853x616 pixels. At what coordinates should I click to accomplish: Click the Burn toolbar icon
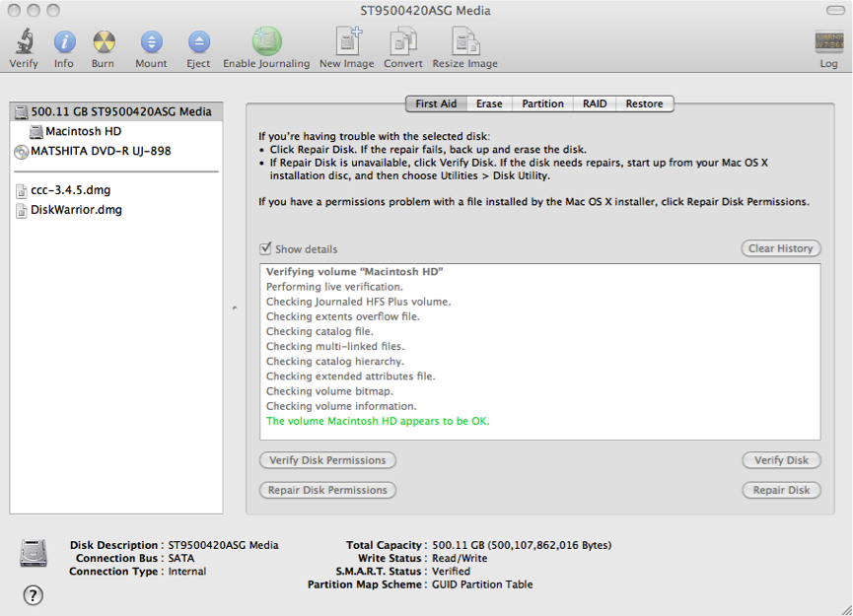104,41
